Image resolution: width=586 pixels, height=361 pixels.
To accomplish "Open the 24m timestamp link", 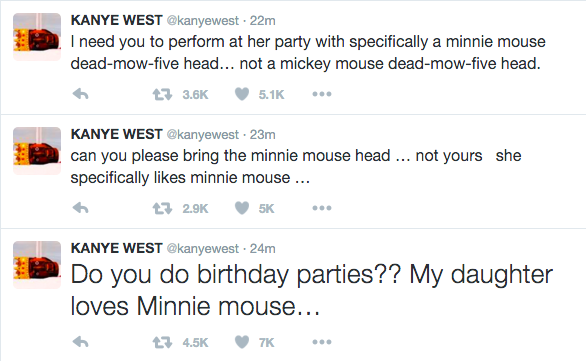I will click(x=262, y=249).
